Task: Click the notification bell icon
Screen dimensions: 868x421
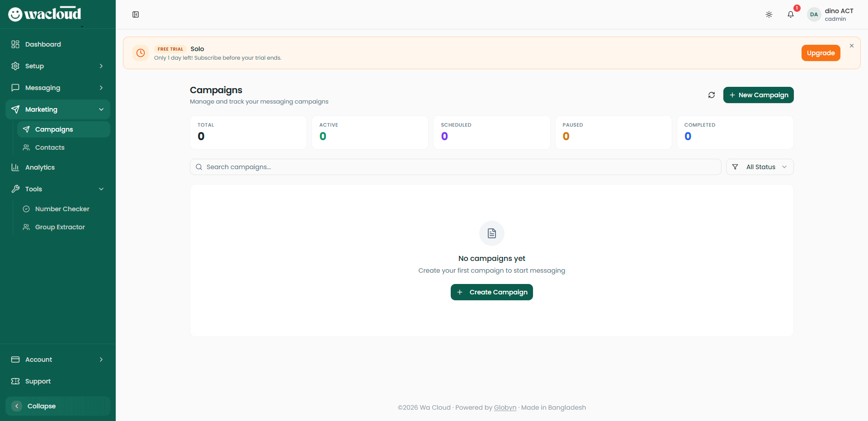Action: [x=790, y=14]
